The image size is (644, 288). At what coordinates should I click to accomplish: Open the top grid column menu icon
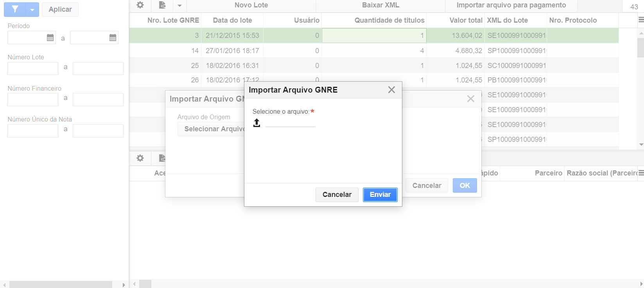pyautogui.click(x=641, y=20)
